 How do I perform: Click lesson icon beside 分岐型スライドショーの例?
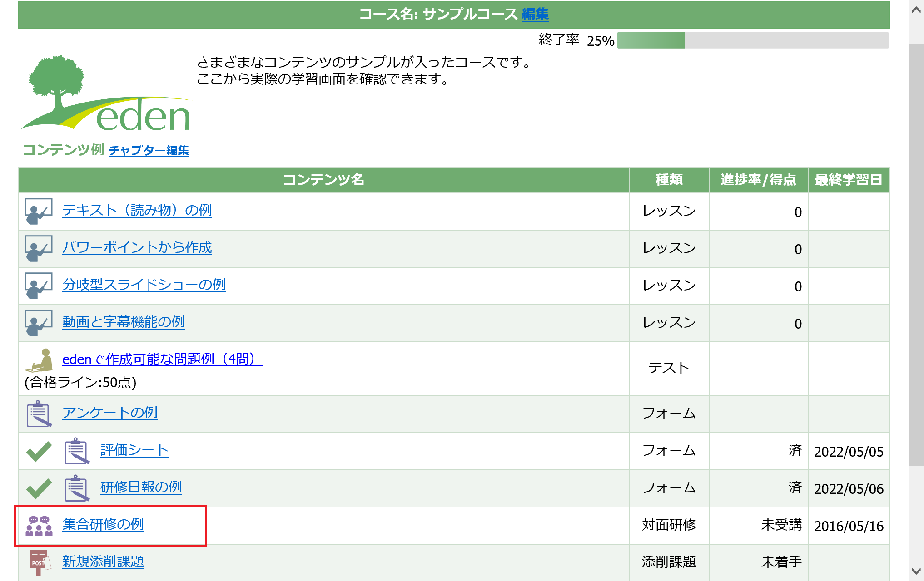pos(38,286)
